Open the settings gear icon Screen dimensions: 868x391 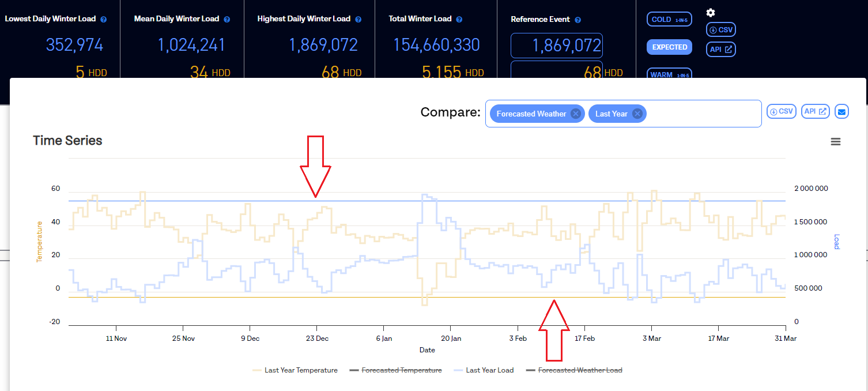pos(710,13)
